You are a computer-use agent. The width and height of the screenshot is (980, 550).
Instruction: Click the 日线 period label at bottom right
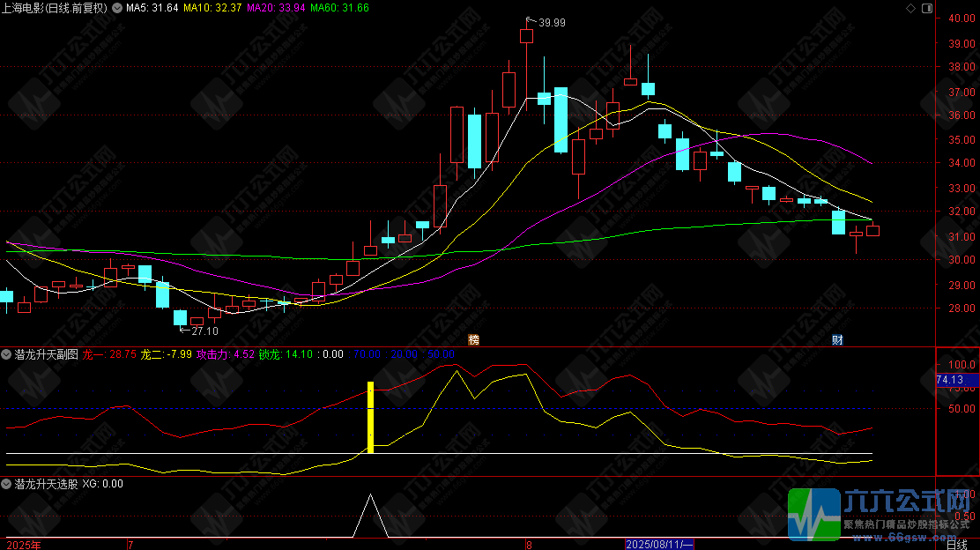(957, 545)
